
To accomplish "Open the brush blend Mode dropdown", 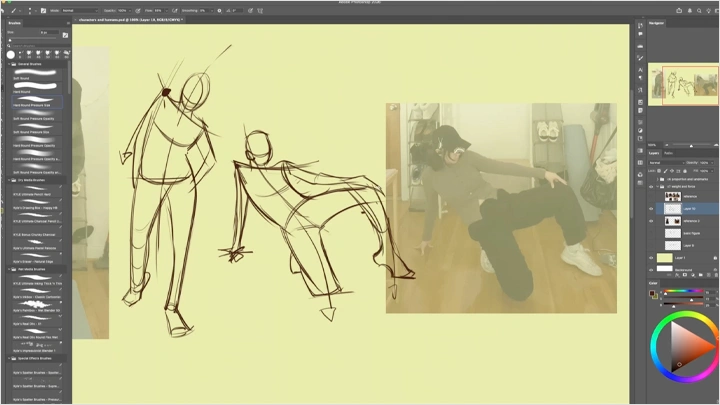I will [x=78, y=10].
